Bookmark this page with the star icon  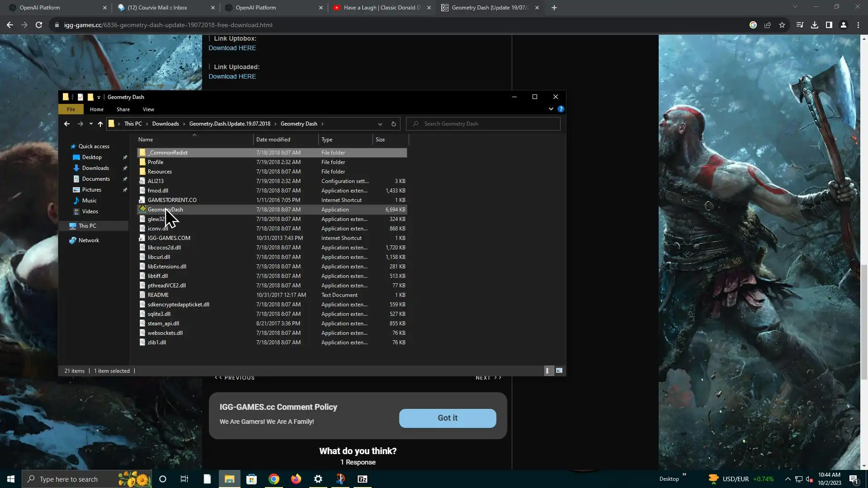coord(782,25)
